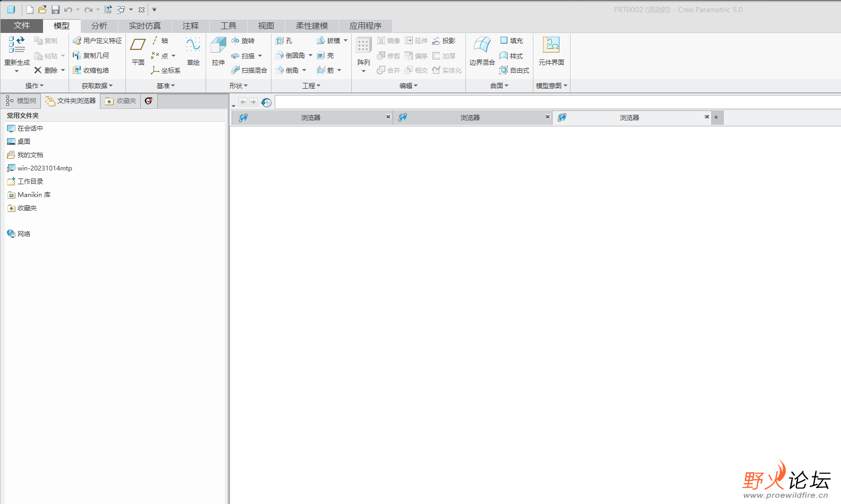Click the browser forward arrow button
Viewport: 841px width, 504px height.
pos(253,102)
